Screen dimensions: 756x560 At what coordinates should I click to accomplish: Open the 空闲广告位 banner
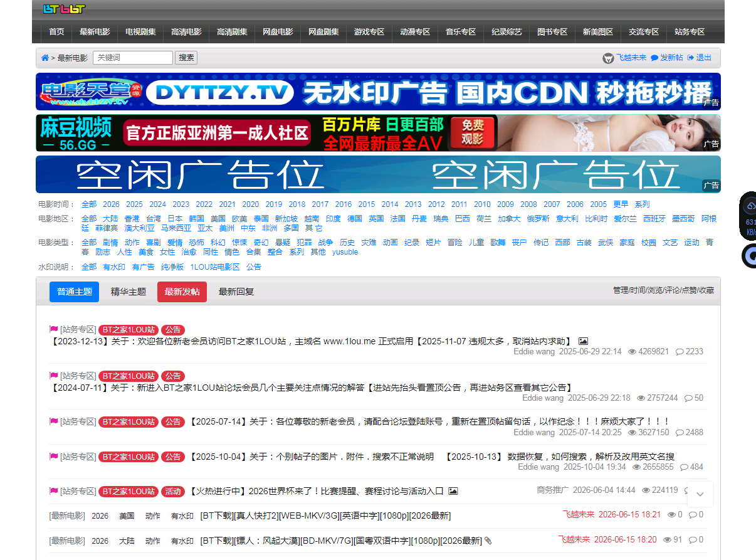coord(378,174)
